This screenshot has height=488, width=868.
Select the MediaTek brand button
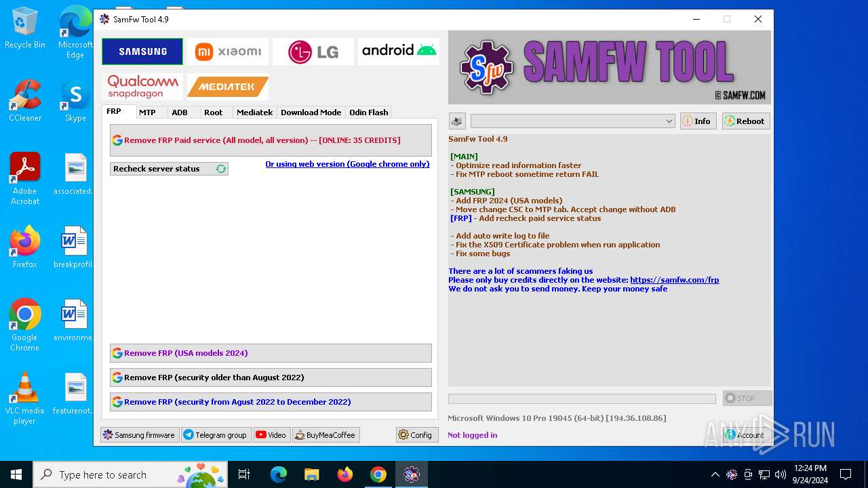click(228, 87)
